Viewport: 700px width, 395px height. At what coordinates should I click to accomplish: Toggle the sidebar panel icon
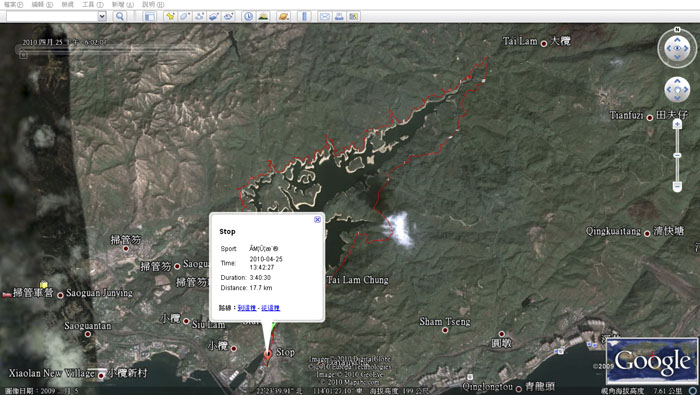click(150, 17)
